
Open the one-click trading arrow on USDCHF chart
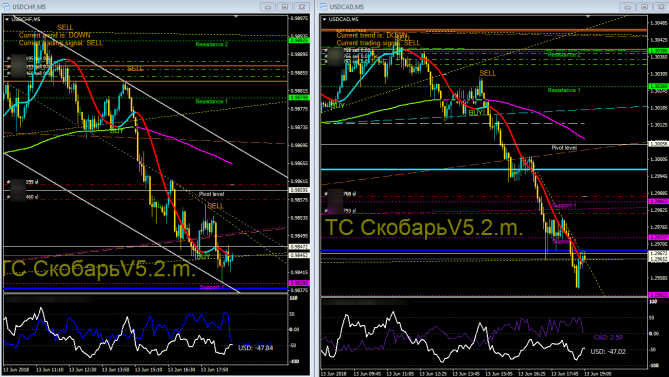(7, 20)
